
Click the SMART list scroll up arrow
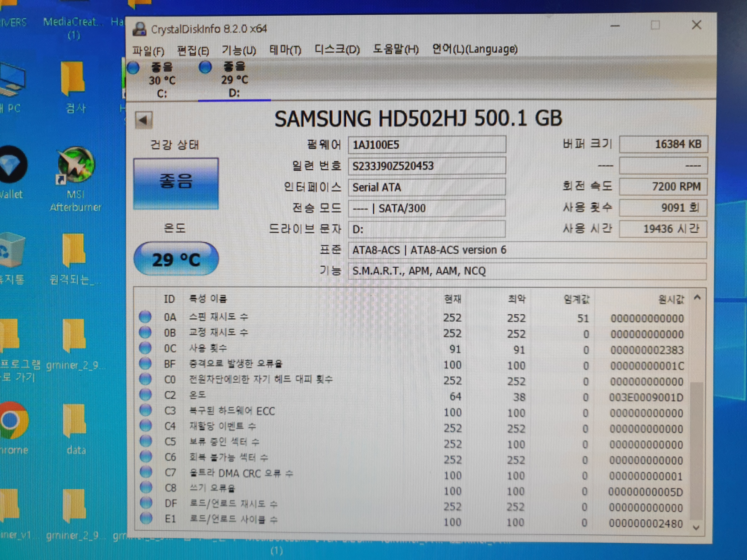[x=697, y=298]
